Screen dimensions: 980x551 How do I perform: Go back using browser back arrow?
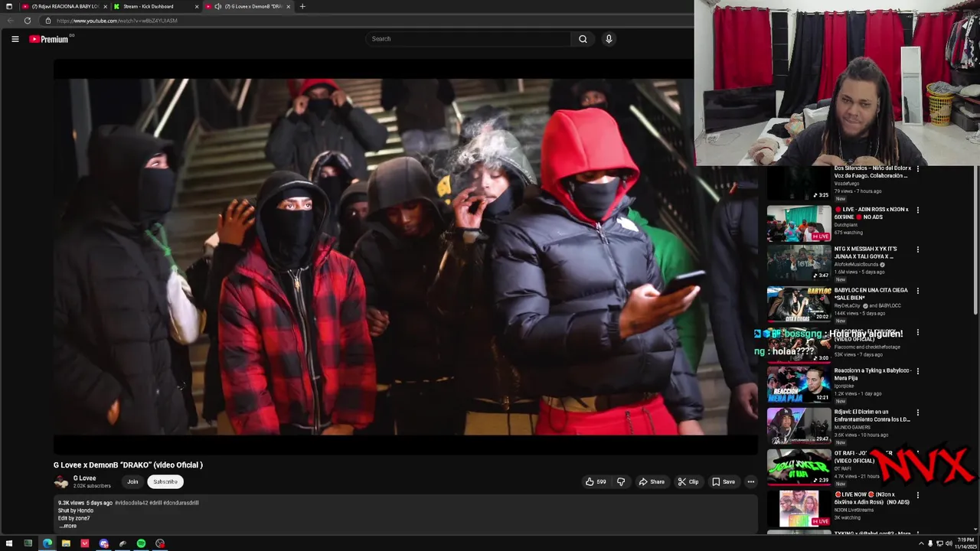coord(10,21)
